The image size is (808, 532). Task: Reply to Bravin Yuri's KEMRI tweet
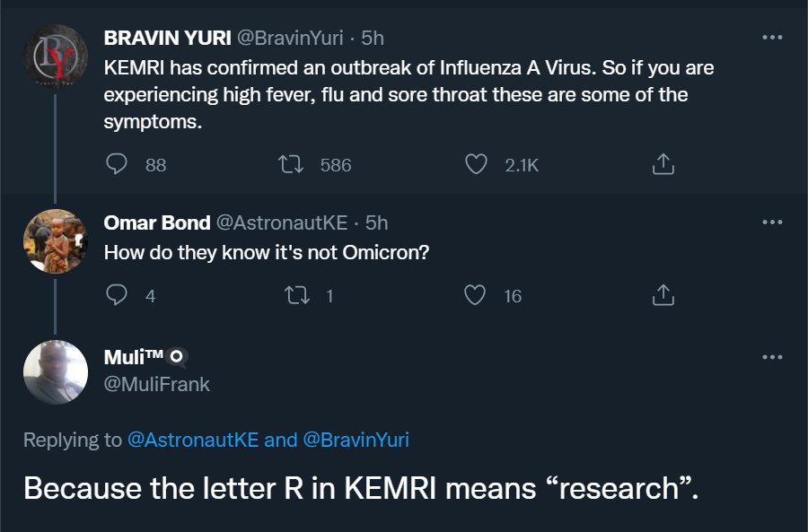point(117,164)
